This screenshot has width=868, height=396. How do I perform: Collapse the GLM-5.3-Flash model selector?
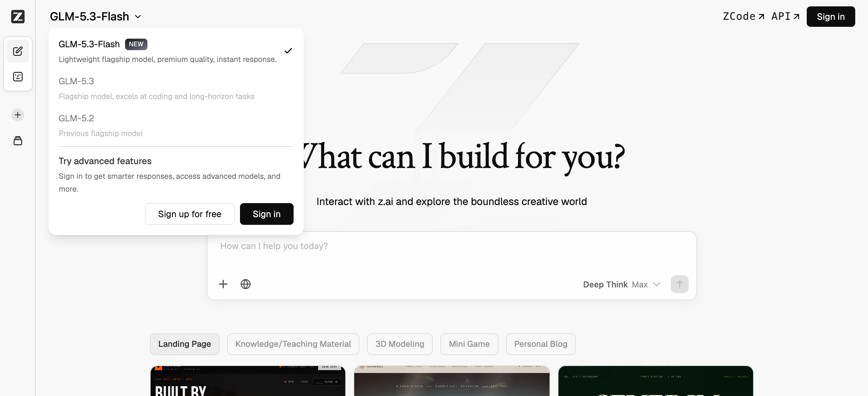coord(96,17)
